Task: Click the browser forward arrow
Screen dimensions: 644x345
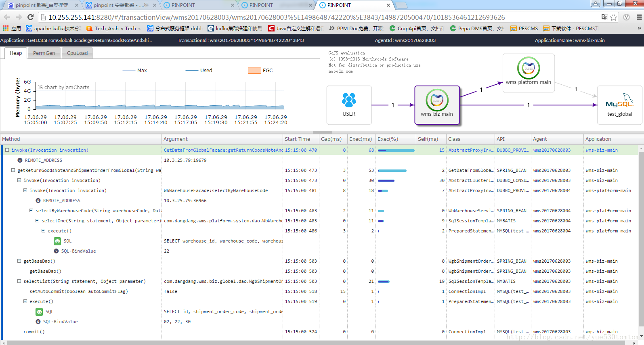Action: click(x=19, y=17)
